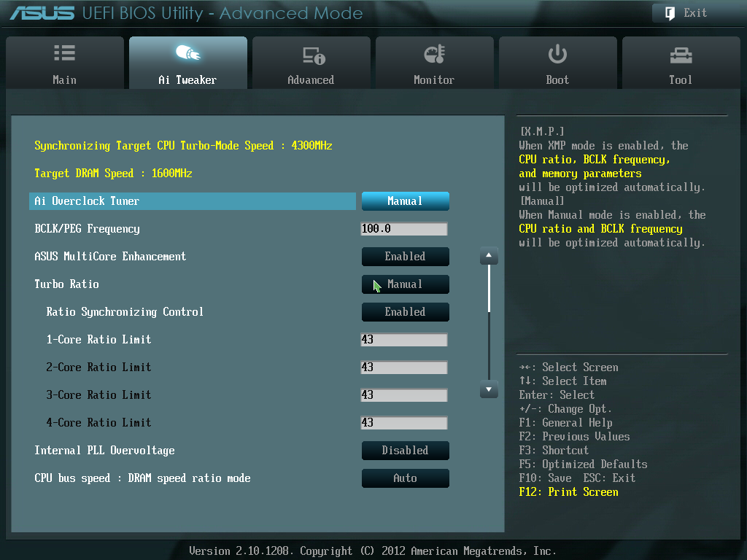Click the F10: Save ESC: Exit hint
Image resolution: width=747 pixels, height=560 pixels.
(578, 478)
